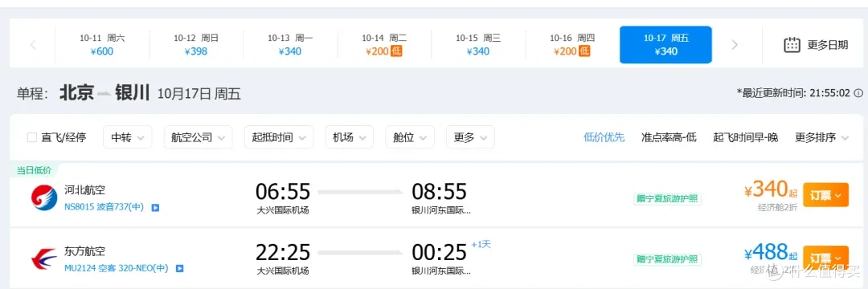
Task: Click the MU2124 空客 320-NEO(中) flight link
Action: coord(117,269)
